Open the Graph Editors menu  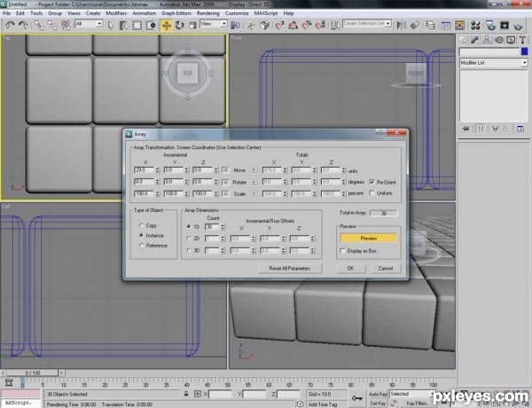point(176,13)
